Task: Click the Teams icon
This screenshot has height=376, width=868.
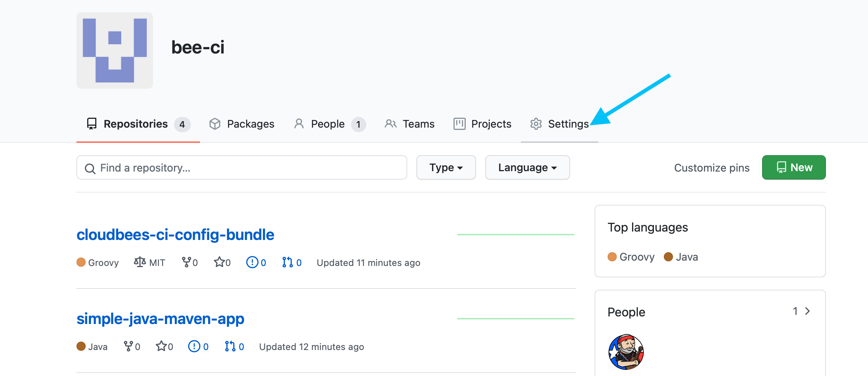Action: click(391, 124)
